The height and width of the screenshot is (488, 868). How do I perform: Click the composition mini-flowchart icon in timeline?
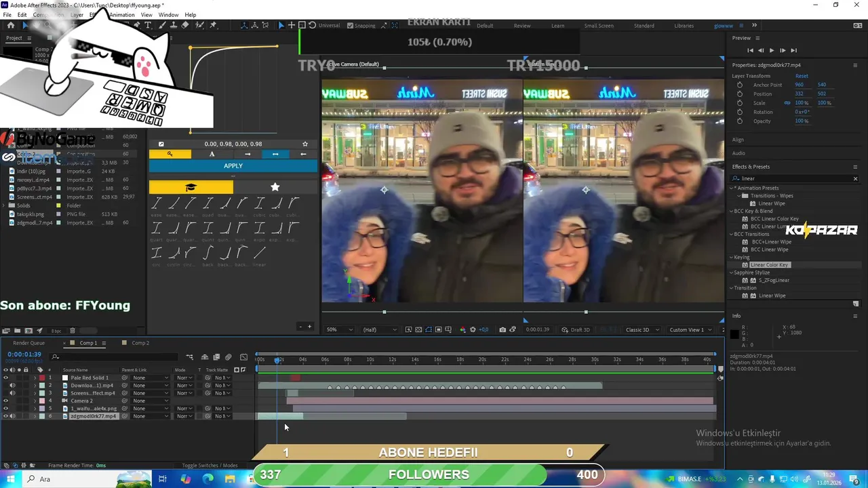(189, 357)
